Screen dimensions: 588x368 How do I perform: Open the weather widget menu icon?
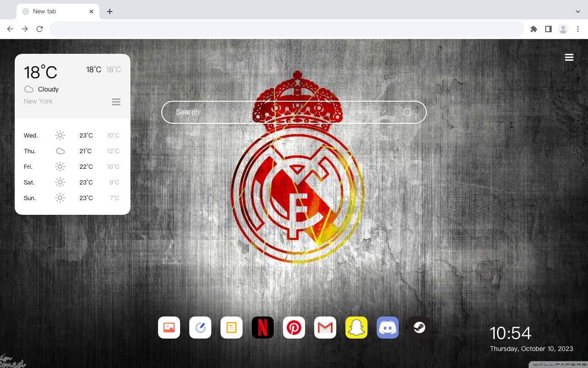pyautogui.click(x=116, y=102)
